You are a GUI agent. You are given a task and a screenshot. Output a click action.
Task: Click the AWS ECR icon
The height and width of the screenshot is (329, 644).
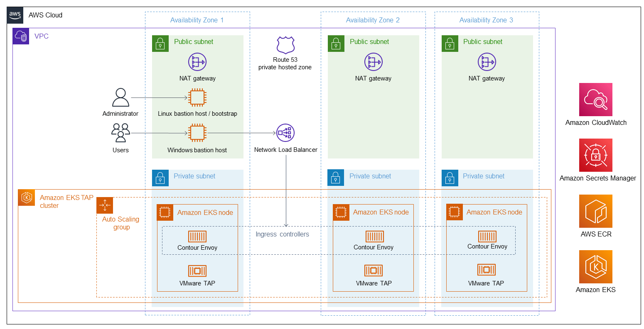click(x=595, y=211)
